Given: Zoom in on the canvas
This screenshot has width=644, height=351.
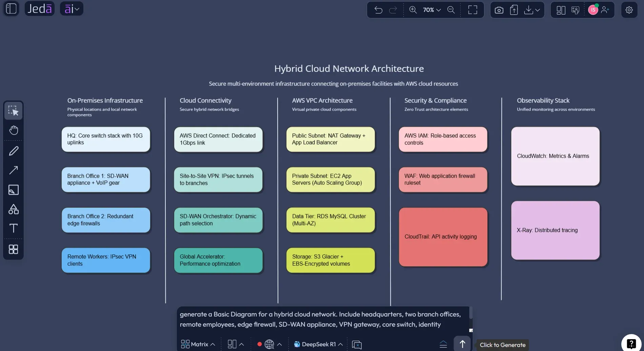Looking at the screenshot, I should coord(413,10).
